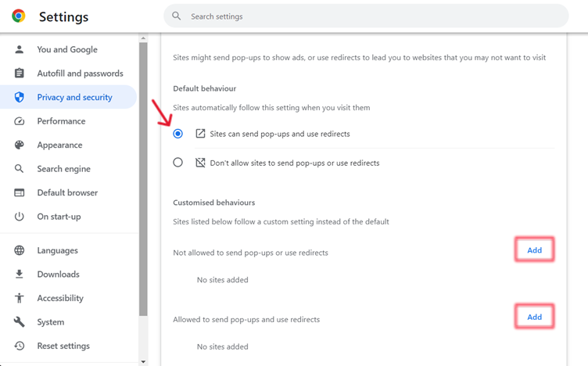The height and width of the screenshot is (366, 588).
Task: Click the Appearance palette icon
Action: point(19,145)
